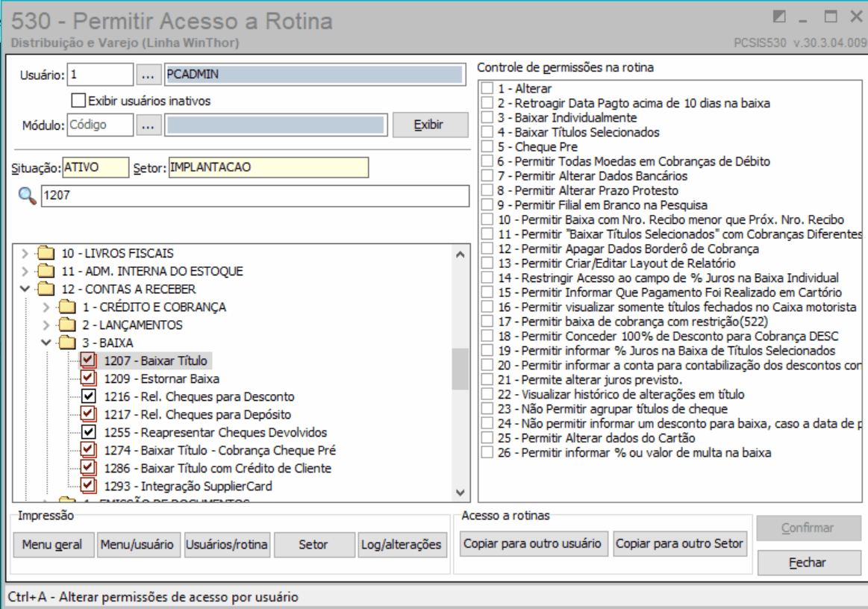The height and width of the screenshot is (609, 868).
Task: Open the folder icon for 10 - LIVROS FISCAIS
Action: (x=46, y=254)
